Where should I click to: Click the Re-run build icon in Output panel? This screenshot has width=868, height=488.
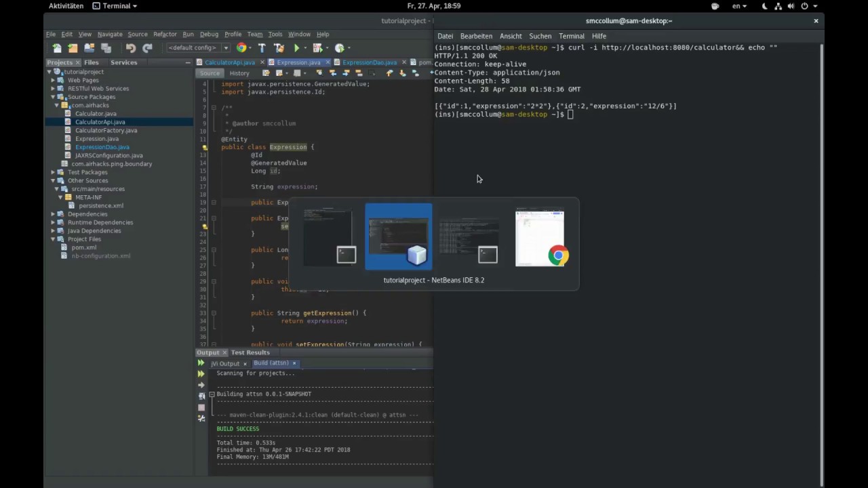click(201, 363)
